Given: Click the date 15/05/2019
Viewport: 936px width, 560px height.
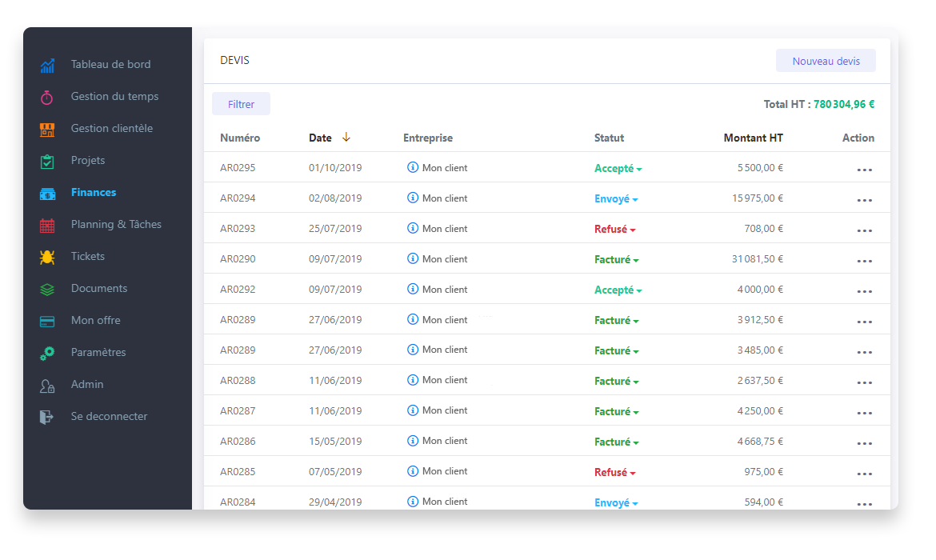Looking at the screenshot, I should pyautogui.click(x=335, y=441).
